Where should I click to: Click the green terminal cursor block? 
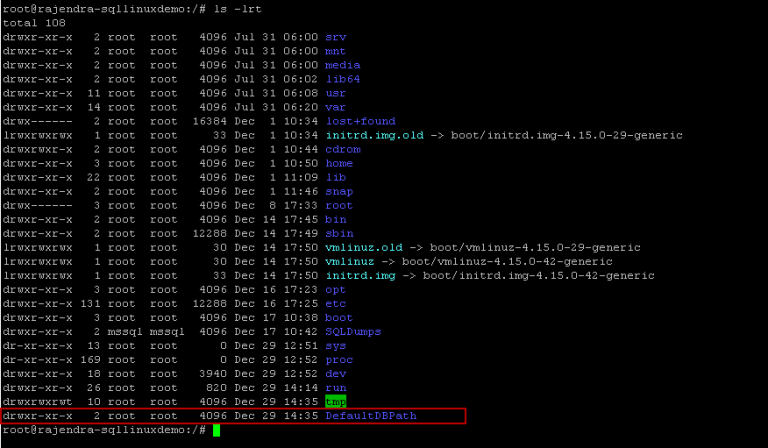coord(216,430)
